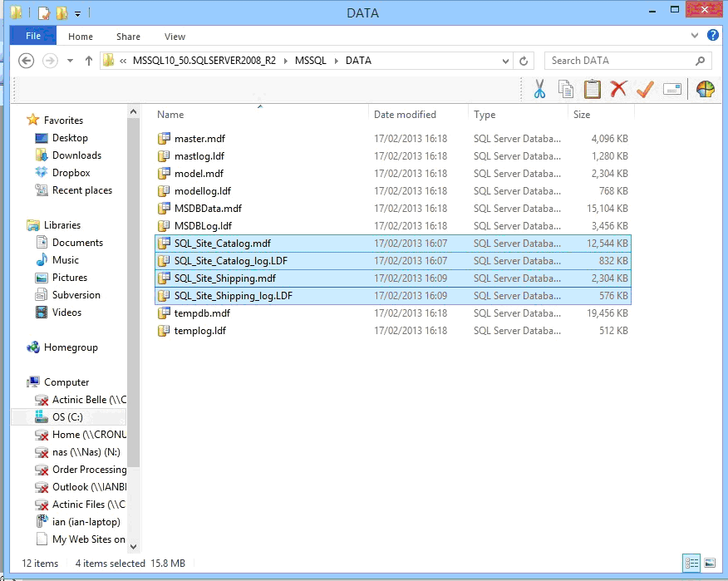Image resolution: width=728 pixels, height=581 pixels.
Task: Open the View ribbon tab
Action: click(x=175, y=37)
